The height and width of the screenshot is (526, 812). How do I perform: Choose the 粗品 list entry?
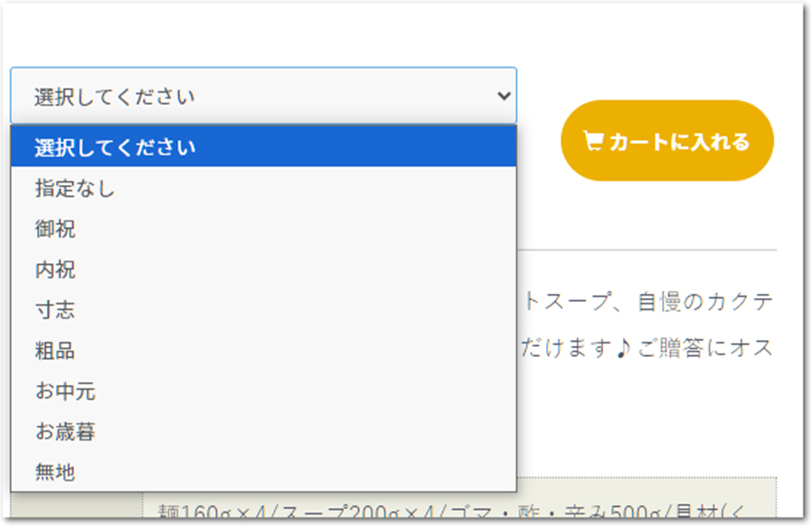(262, 352)
